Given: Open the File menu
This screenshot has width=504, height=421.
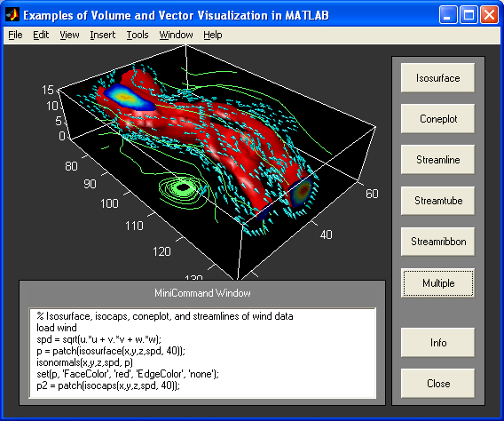Looking at the screenshot, I should [x=15, y=35].
